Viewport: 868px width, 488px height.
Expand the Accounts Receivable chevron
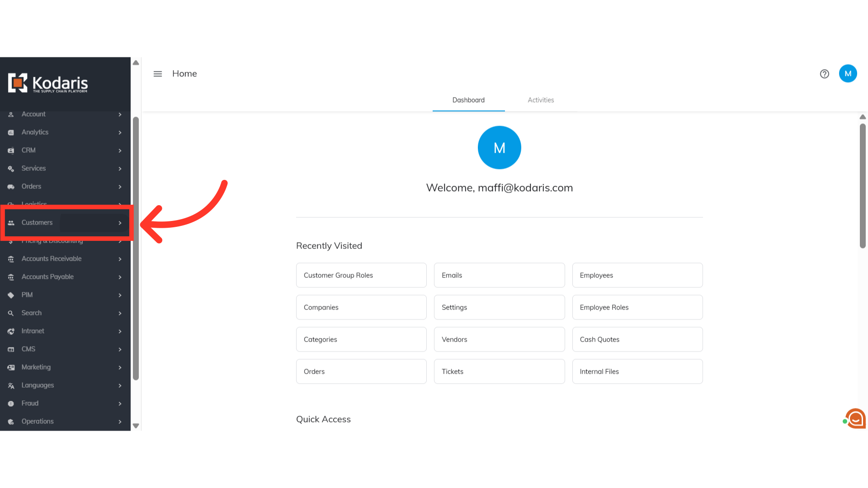coord(120,259)
